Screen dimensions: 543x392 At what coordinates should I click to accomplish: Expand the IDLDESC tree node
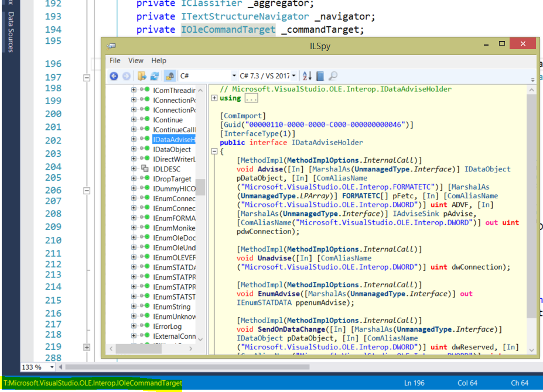pos(134,169)
